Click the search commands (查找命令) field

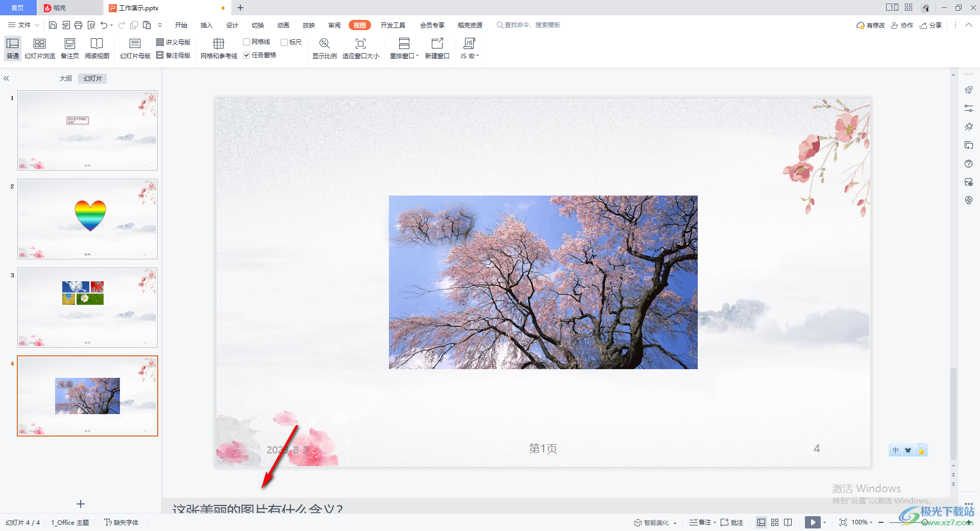click(x=528, y=25)
